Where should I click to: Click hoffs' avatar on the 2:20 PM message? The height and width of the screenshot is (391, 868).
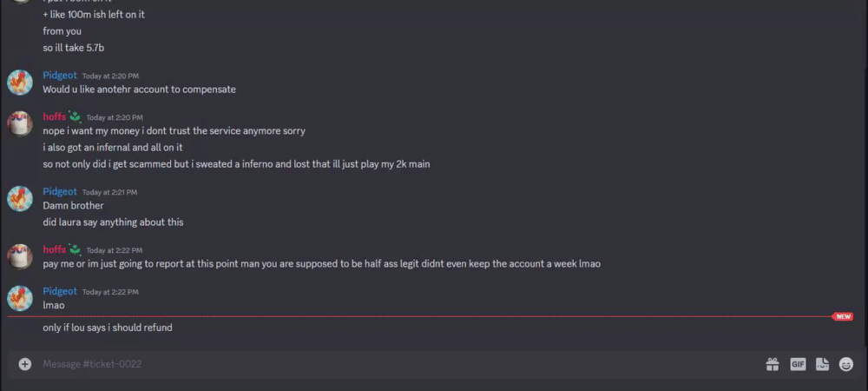tap(20, 123)
